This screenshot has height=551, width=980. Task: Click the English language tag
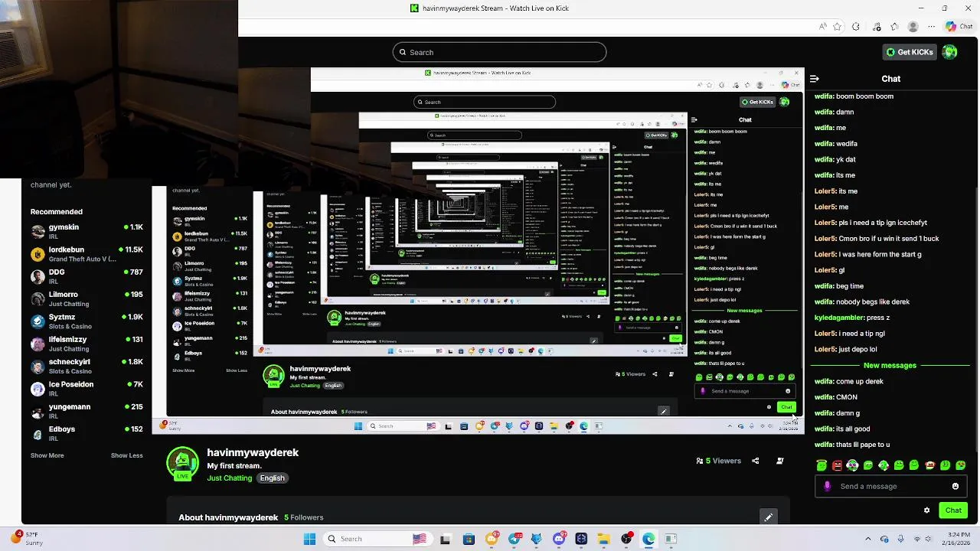tap(272, 478)
